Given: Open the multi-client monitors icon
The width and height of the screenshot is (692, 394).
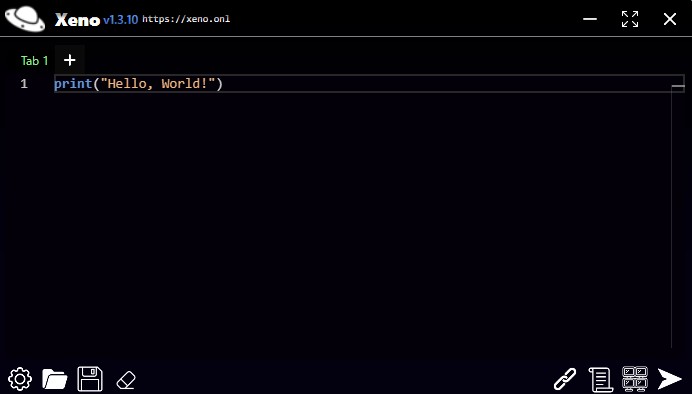Looking at the screenshot, I should tap(635, 379).
